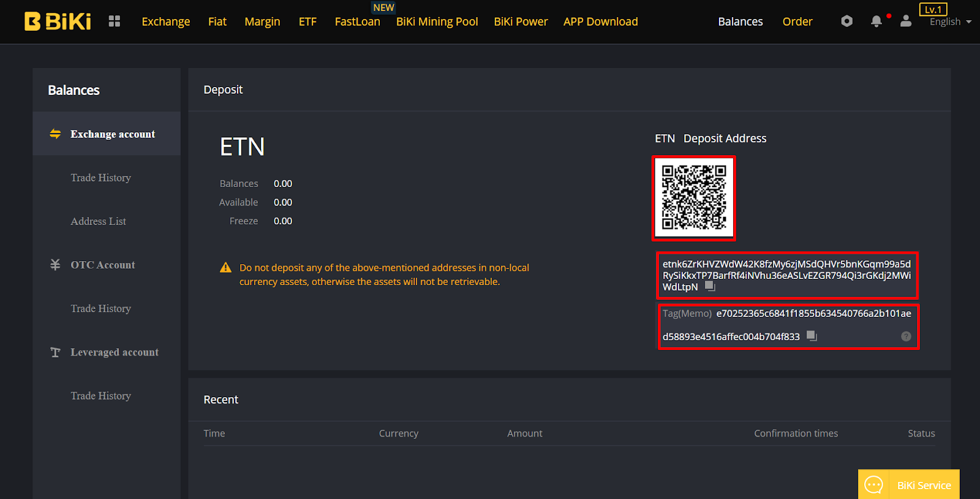The height and width of the screenshot is (499, 980).
Task: Open the ETF page
Action: (x=307, y=21)
